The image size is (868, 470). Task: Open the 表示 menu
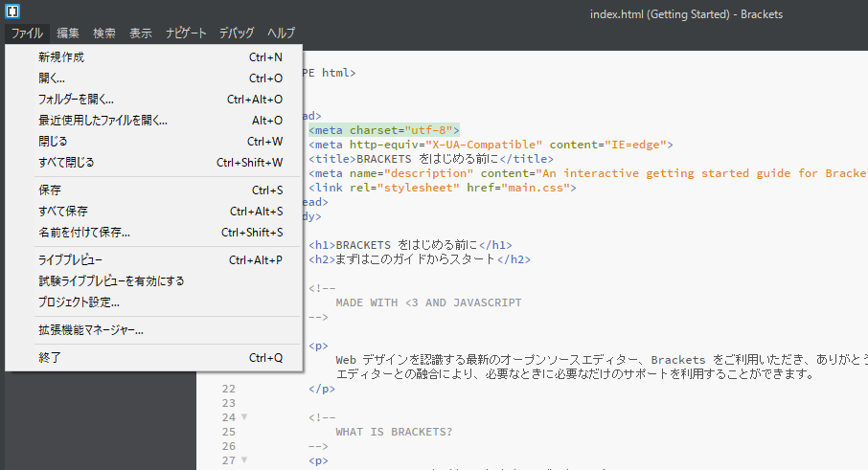[141, 34]
